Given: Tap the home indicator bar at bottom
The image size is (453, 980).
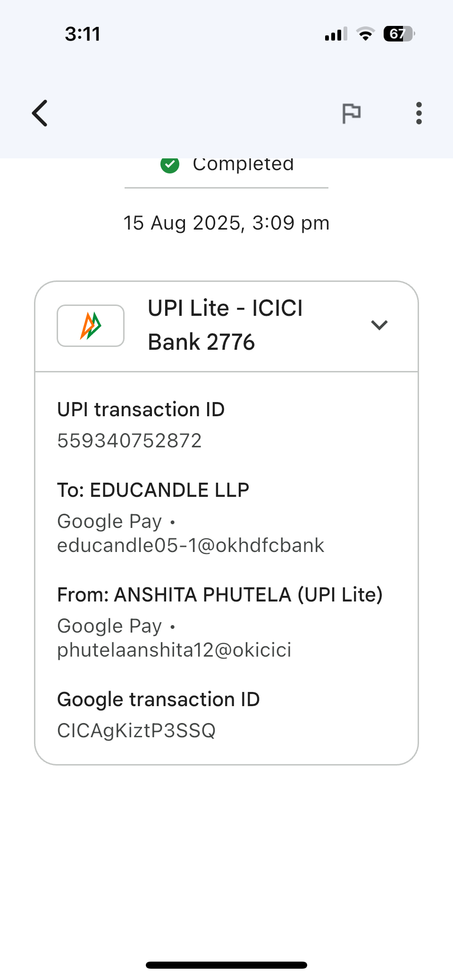Looking at the screenshot, I should [x=226, y=965].
